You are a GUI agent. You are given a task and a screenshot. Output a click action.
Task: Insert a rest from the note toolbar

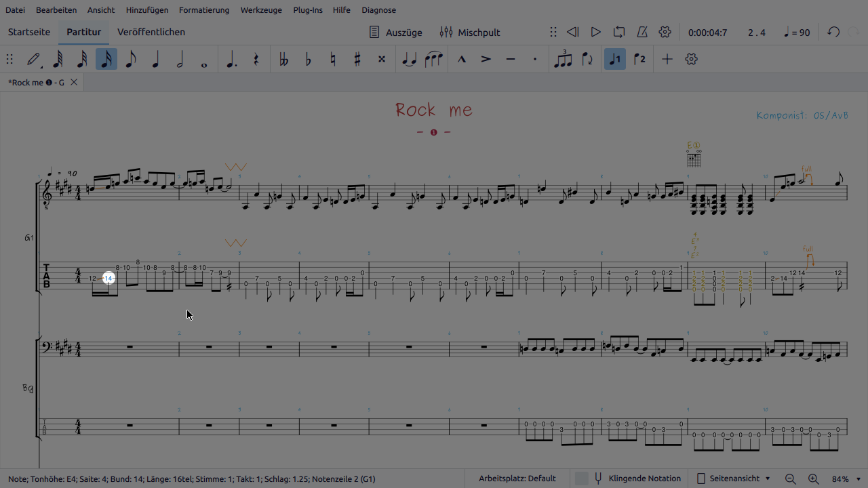click(x=256, y=60)
